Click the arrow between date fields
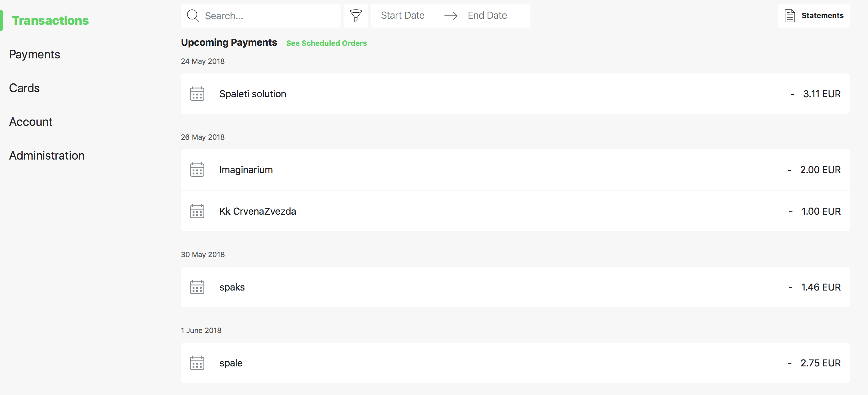The width and height of the screenshot is (868, 395). (x=451, y=15)
